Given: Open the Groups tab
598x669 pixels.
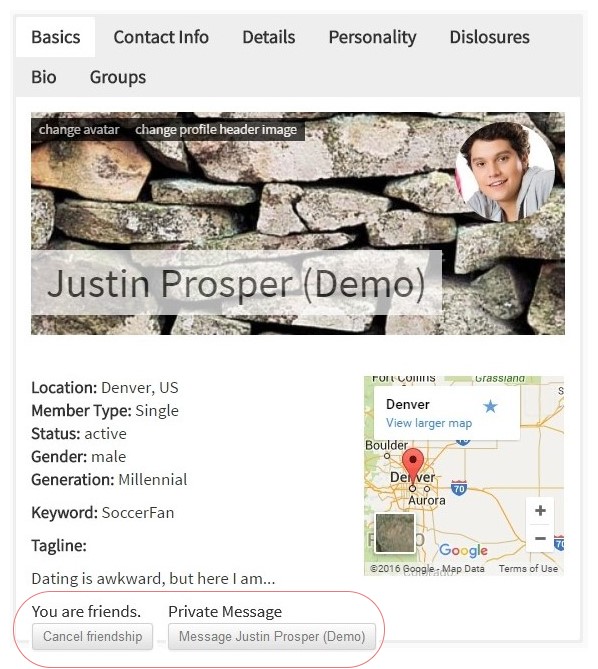Looking at the screenshot, I should [x=118, y=77].
